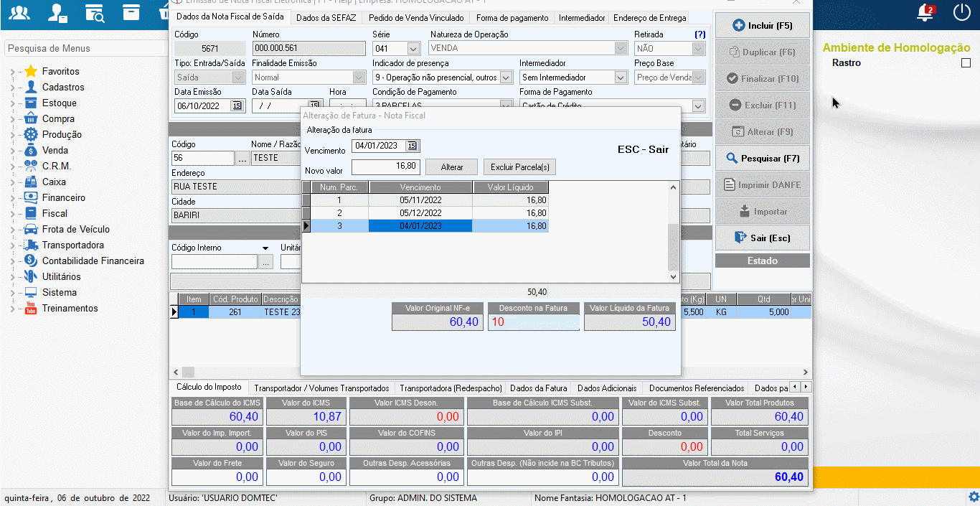Expand the Fiscal tree node
The height and width of the screenshot is (506, 980).
click(x=12, y=214)
